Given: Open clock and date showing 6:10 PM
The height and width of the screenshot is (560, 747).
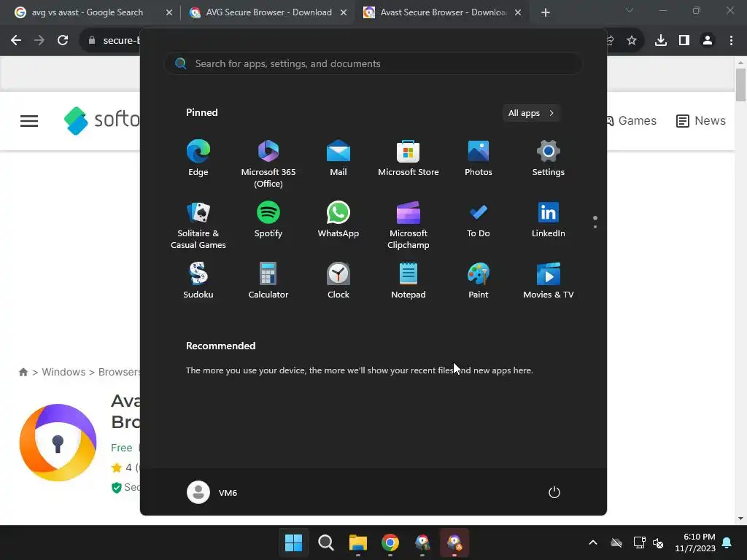Looking at the screenshot, I should (x=695, y=542).
